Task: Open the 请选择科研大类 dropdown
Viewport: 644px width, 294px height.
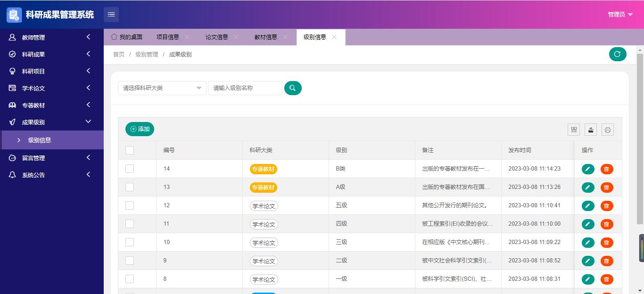Action: [162, 88]
